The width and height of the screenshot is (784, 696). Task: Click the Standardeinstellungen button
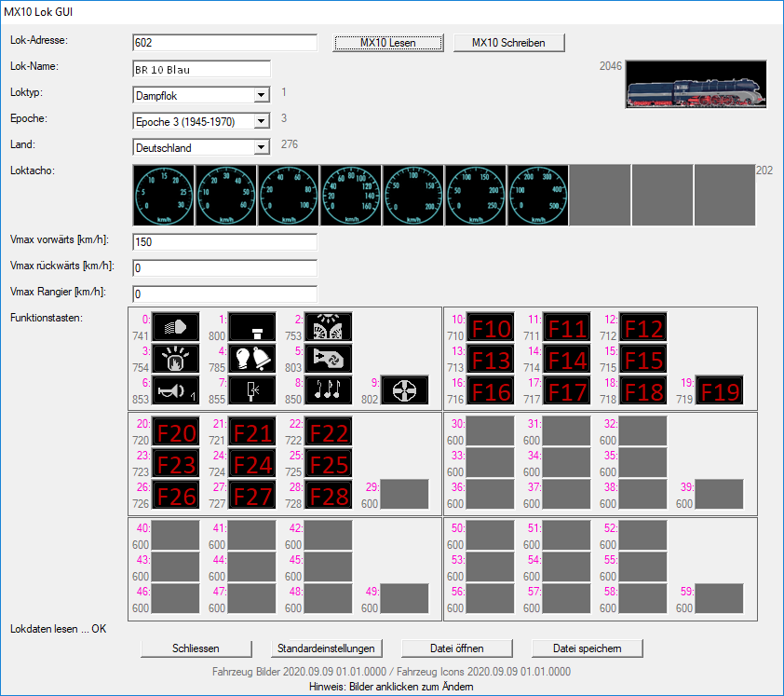(326, 648)
